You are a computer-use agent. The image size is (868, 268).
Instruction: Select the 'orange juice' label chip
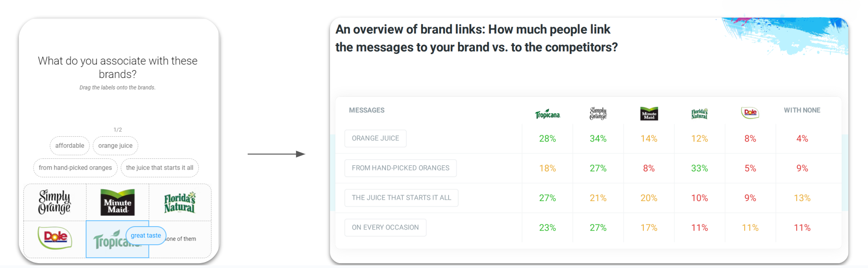click(115, 145)
